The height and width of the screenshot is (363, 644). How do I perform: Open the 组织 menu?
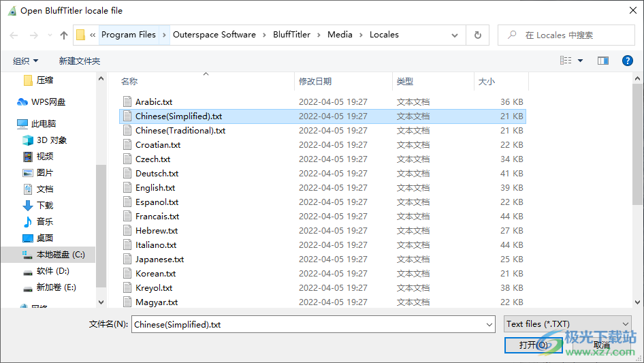26,61
